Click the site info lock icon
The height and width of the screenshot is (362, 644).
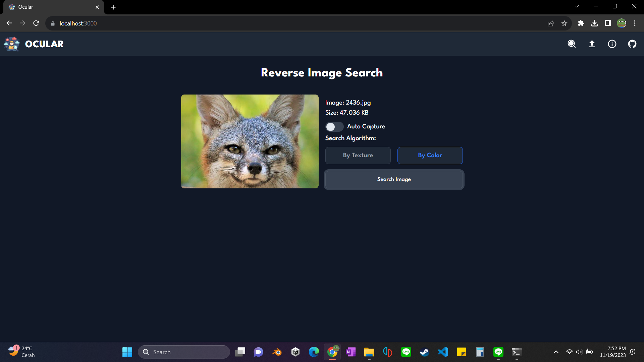click(x=53, y=23)
